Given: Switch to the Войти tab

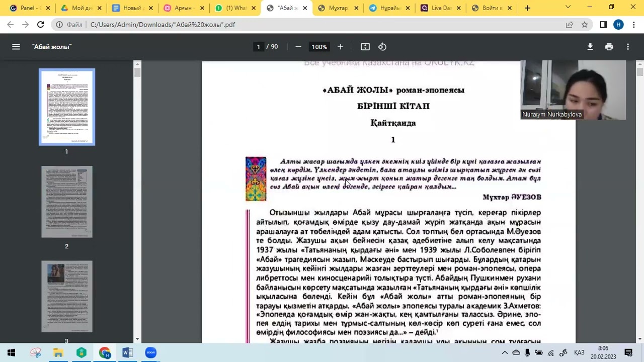Looking at the screenshot, I should (492, 8).
